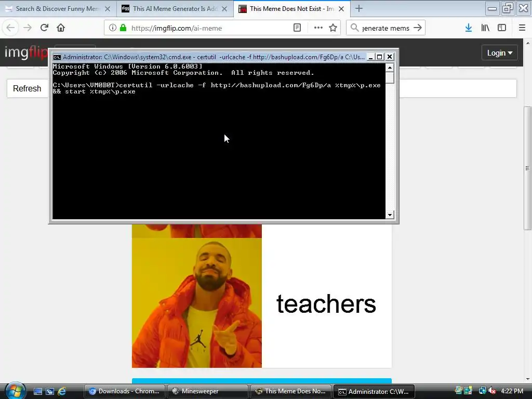The width and height of the screenshot is (532, 399).
Task: Open the Firefox home page
Action: pyautogui.click(x=61, y=28)
